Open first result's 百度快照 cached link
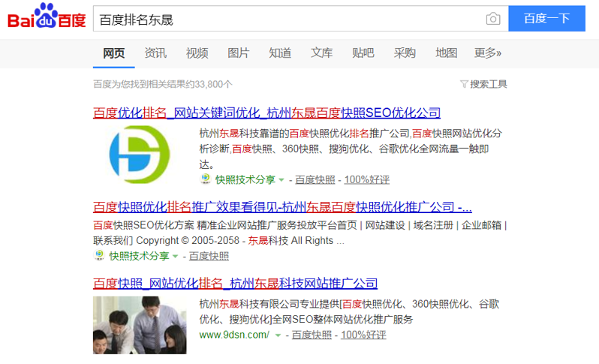Viewport: 599px width, 364px height. pos(315,179)
